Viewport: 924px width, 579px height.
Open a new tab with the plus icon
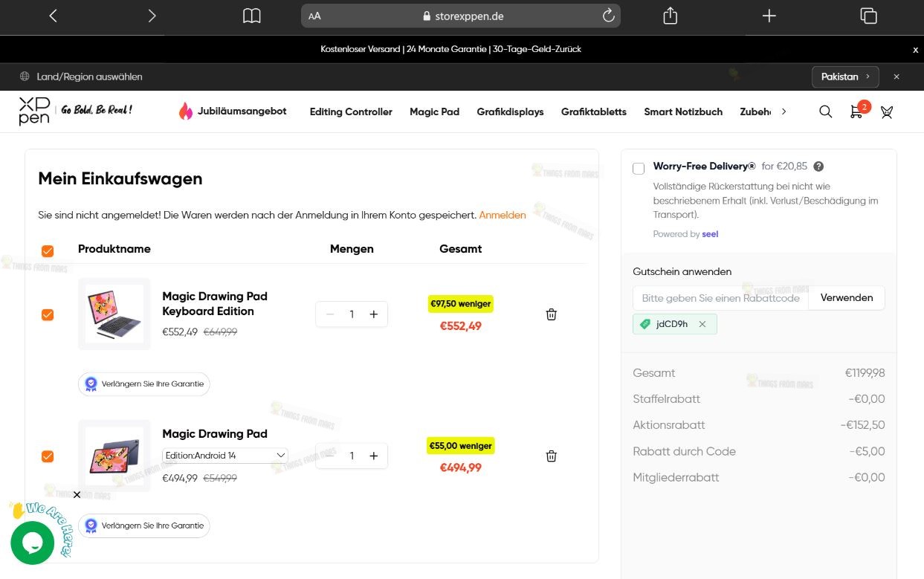click(x=769, y=16)
